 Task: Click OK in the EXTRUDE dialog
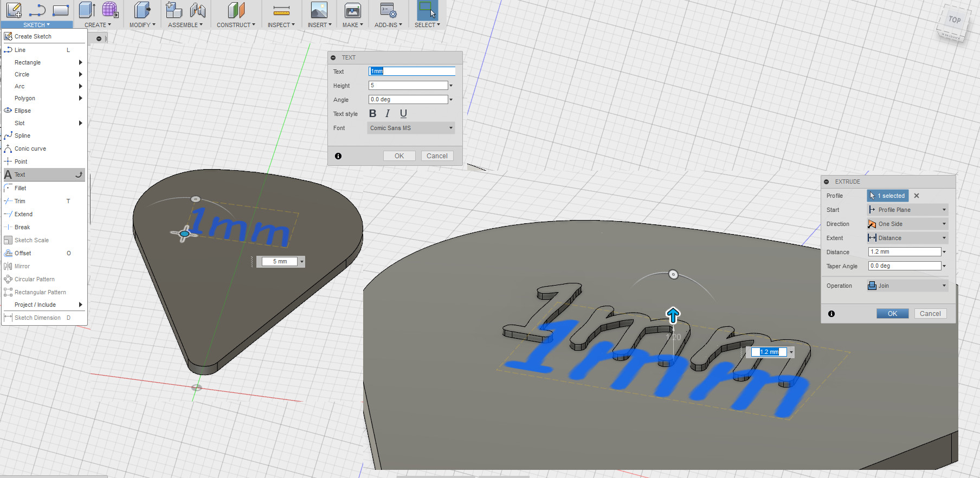(x=892, y=314)
